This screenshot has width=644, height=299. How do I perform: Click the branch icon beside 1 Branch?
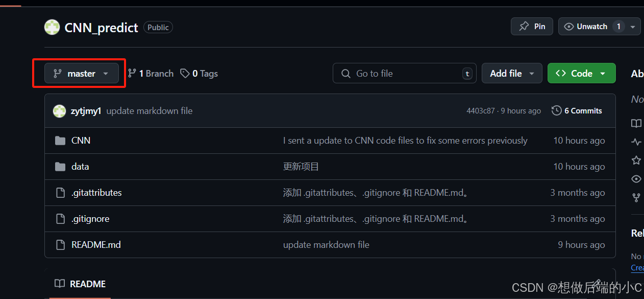[x=132, y=74]
